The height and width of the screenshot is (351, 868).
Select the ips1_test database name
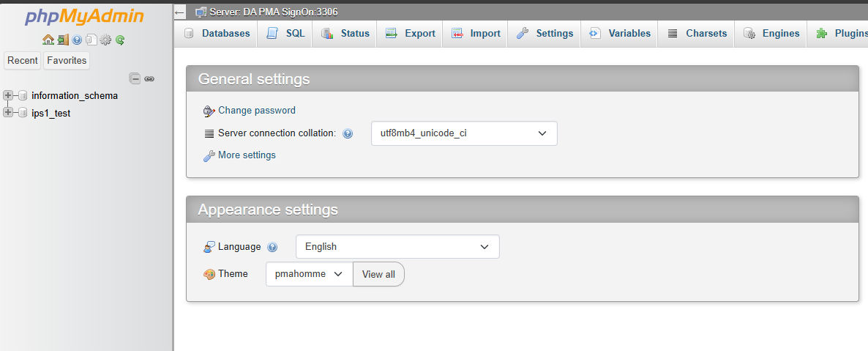[51, 113]
